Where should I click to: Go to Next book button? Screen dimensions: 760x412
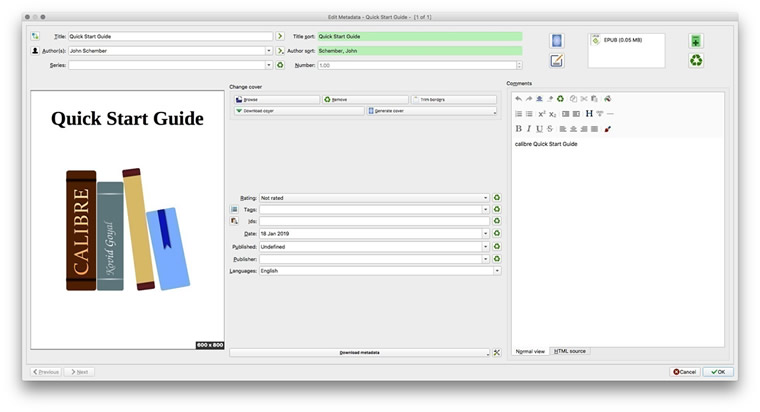[x=79, y=372]
